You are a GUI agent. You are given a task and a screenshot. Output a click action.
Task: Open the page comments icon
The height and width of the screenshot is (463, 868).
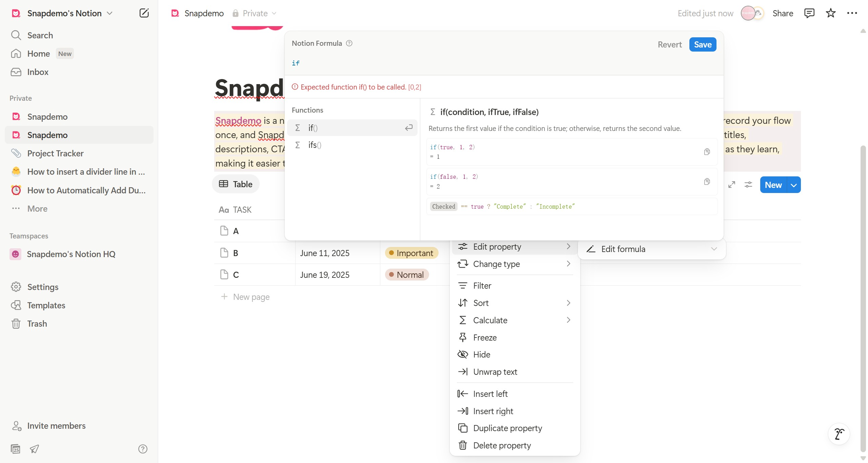809,13
